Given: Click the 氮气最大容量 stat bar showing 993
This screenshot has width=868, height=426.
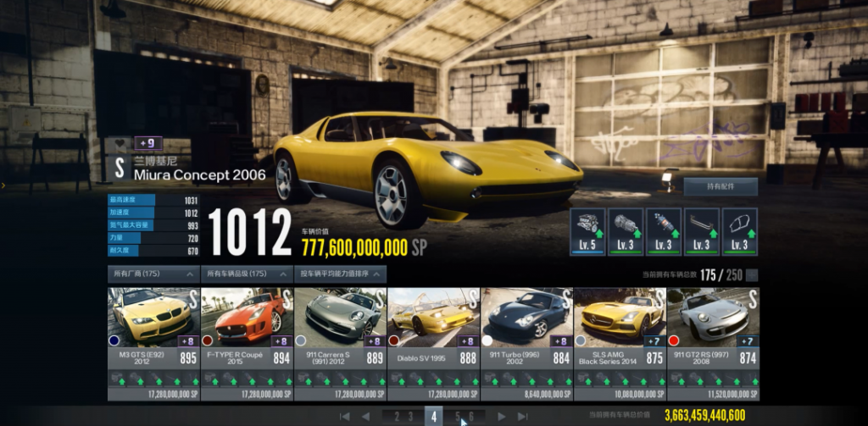Looking at the screenshot, I should (153, 226).
